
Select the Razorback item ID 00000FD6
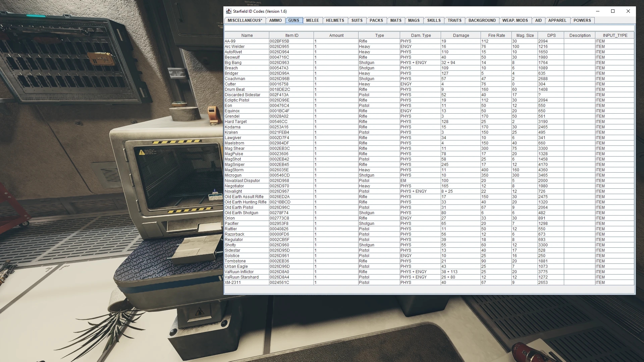(x=291, y=234)
